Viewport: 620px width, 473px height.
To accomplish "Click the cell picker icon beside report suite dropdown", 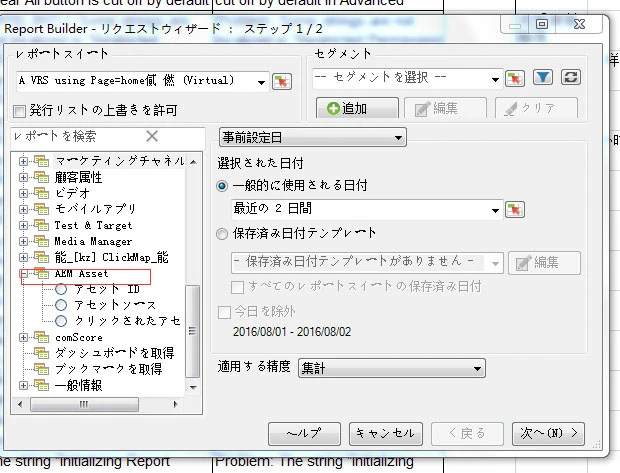I will 282,81.
